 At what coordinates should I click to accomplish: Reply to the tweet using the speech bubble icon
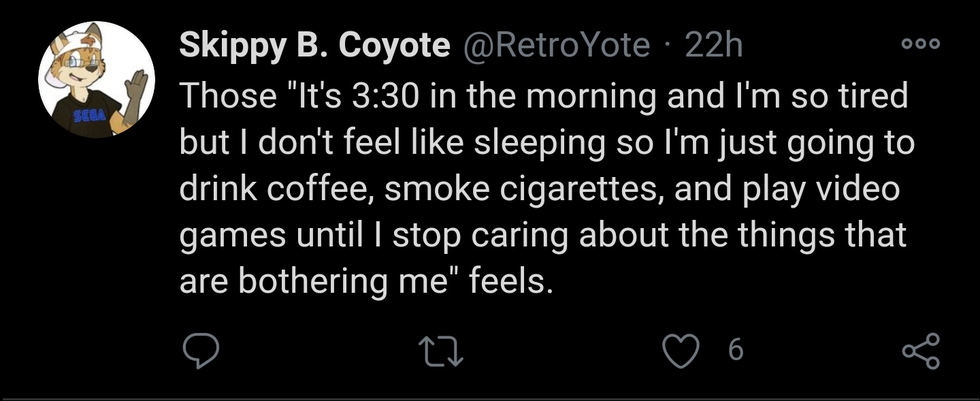tap(200, 351)
